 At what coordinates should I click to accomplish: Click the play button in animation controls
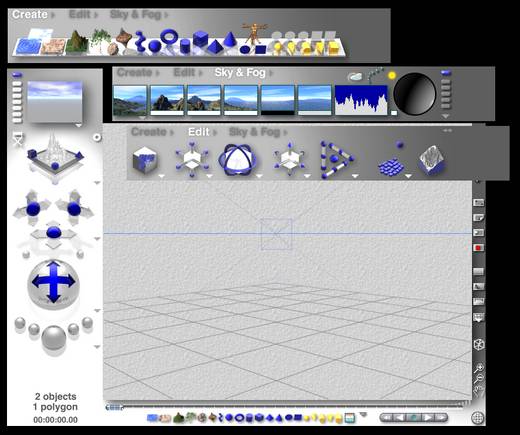427,417
